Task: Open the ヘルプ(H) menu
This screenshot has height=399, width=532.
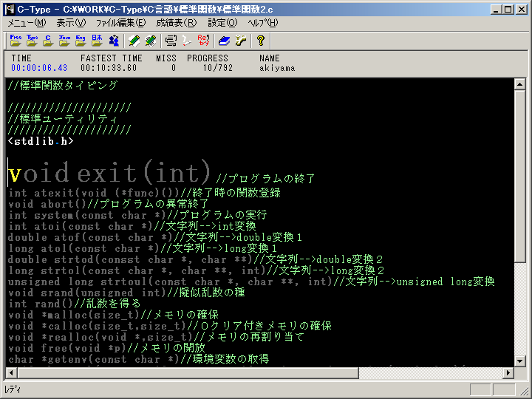Action: point(262,23)
